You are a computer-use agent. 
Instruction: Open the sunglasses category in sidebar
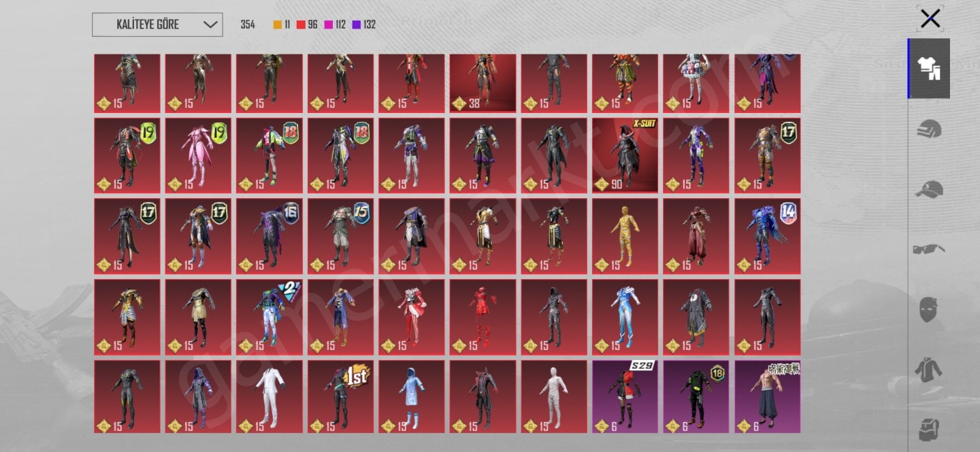[x=929, y=249]
